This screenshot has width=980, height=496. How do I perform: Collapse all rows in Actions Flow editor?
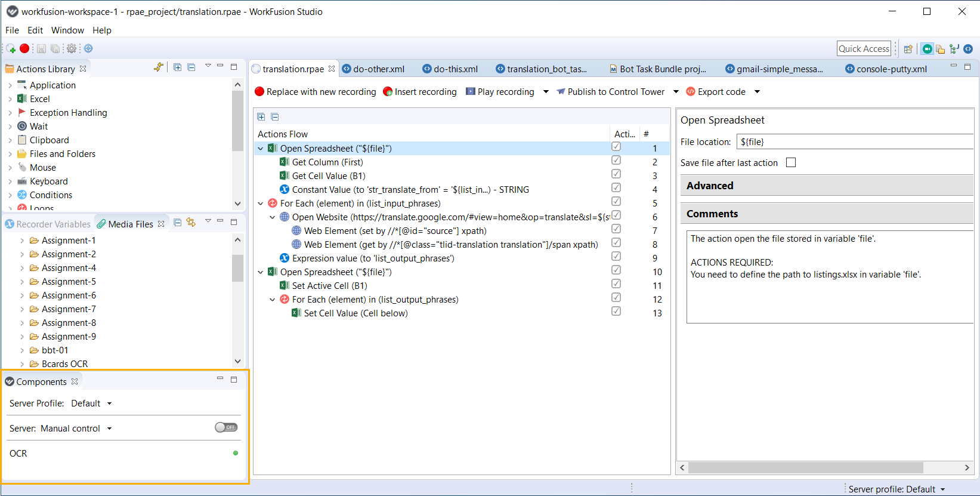(x=275, y=117)
